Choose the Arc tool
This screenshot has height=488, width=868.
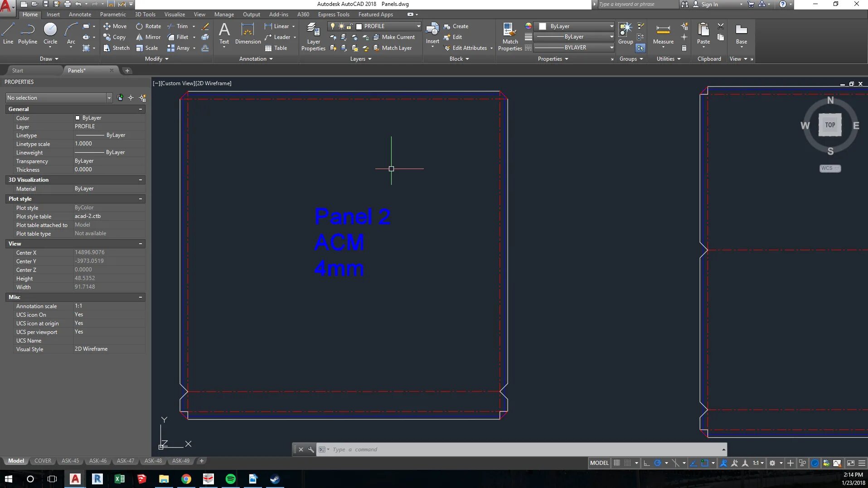[71, 34]
